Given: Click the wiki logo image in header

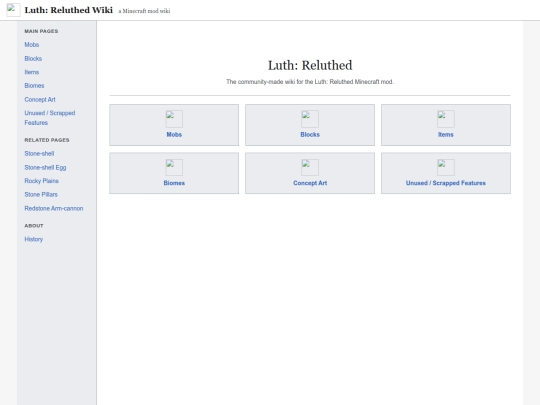Looking at the screenshot, I should [x=13, y=10].
